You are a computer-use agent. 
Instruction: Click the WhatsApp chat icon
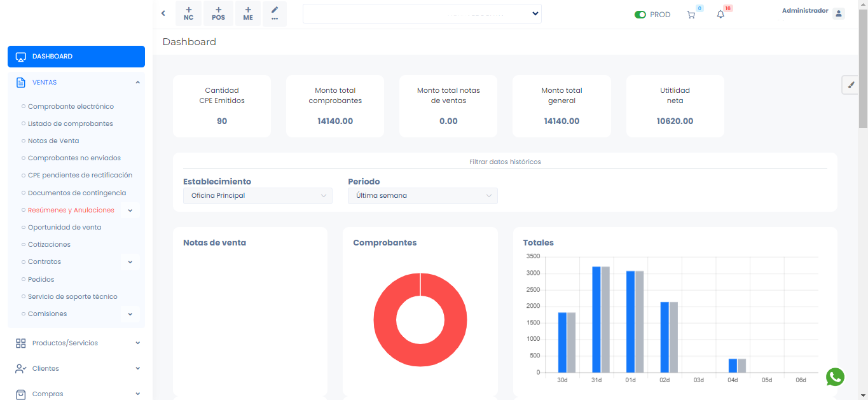tap(835, 377)
